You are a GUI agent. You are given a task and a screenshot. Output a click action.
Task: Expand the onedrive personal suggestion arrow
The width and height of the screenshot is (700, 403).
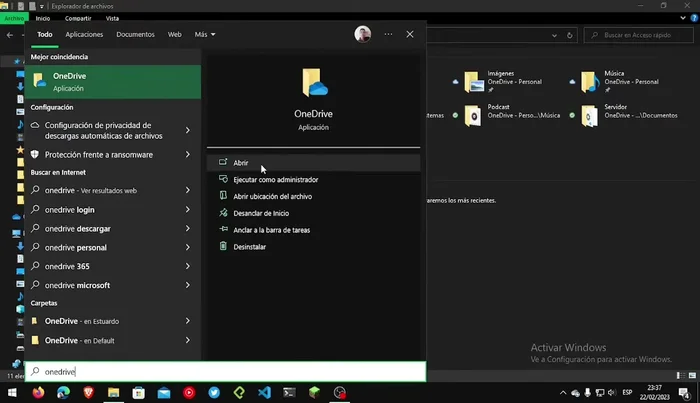(188, 247)
